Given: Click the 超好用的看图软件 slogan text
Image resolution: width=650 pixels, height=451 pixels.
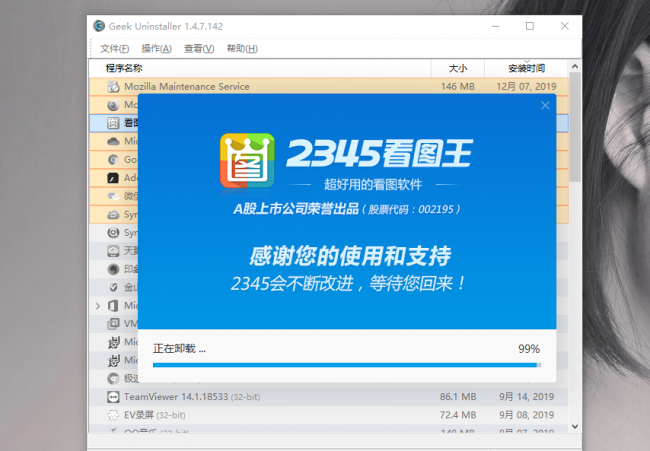Looking at the screenshot, I should tap(373, 184).
